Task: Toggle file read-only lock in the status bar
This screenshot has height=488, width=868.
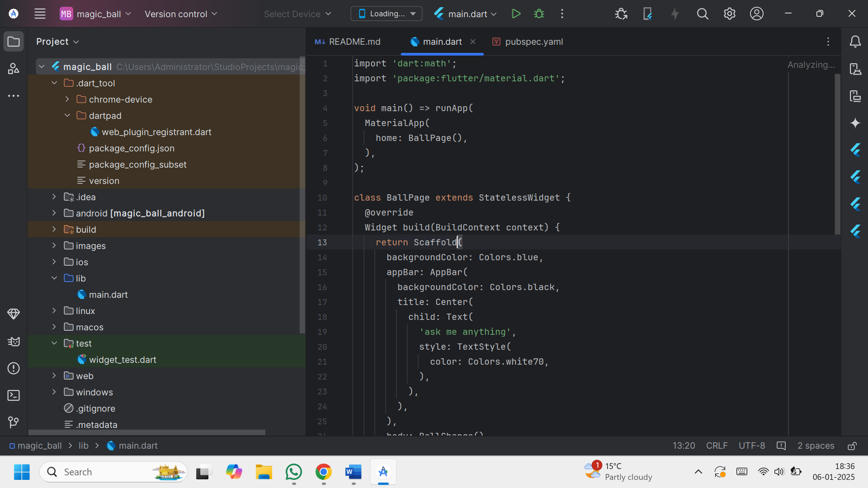Action: point(852,446)
